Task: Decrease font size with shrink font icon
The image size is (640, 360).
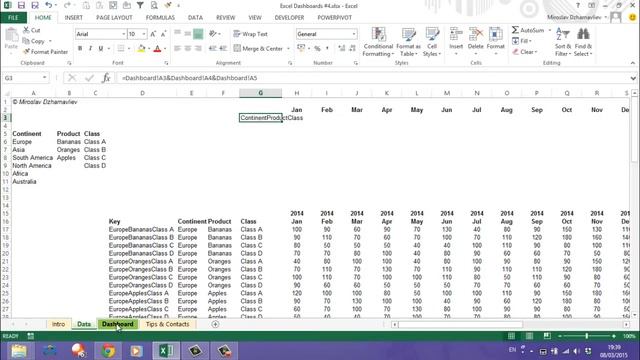Action: point(163,34)
